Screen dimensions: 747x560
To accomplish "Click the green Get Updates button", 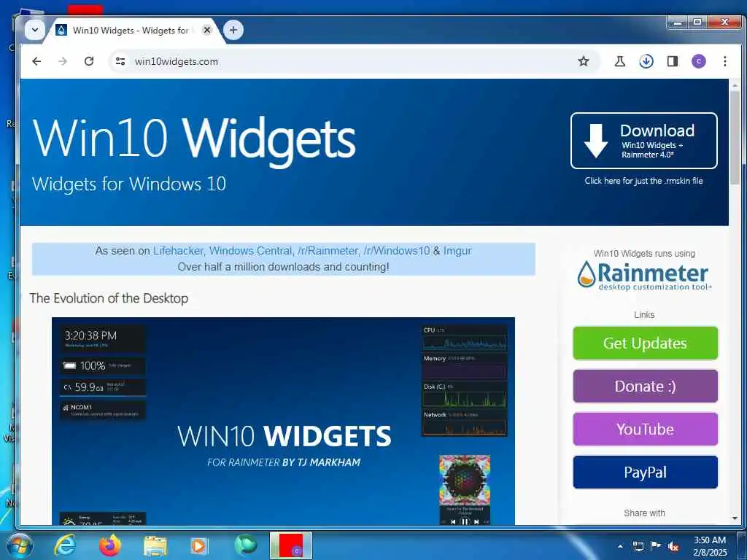I will tap(645, 343).
